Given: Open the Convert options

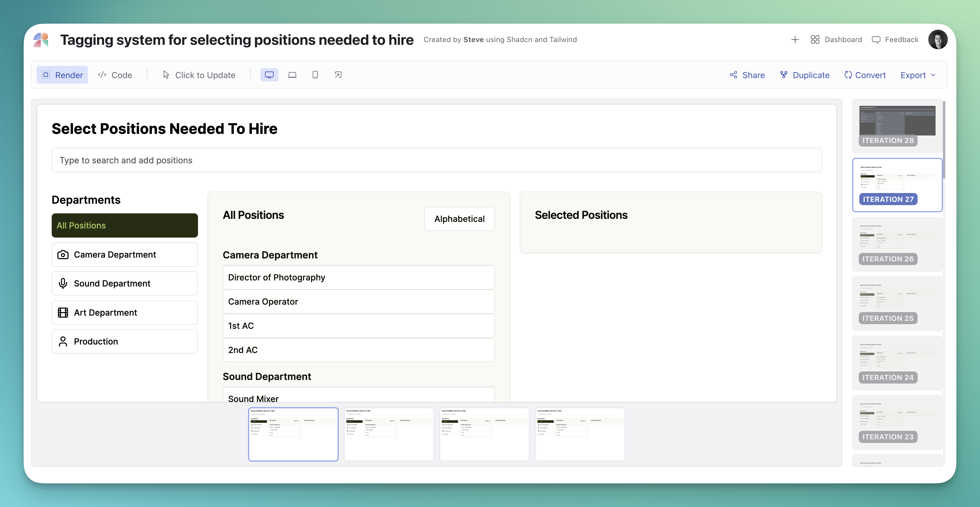Looking at the screenshot, I should pyautogui.click(x=865, y=75).
